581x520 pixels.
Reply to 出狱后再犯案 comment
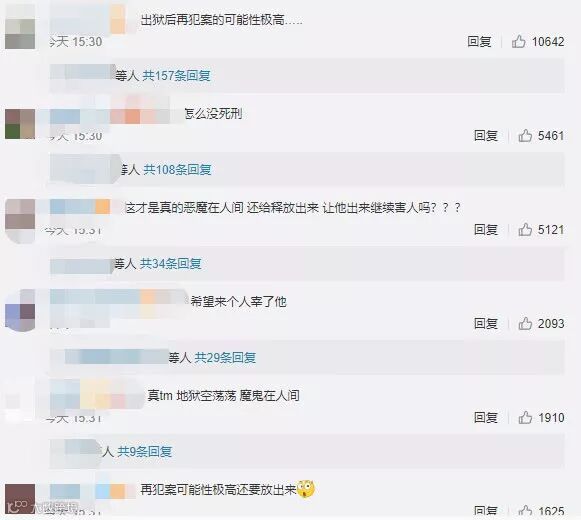pos(479,42)
